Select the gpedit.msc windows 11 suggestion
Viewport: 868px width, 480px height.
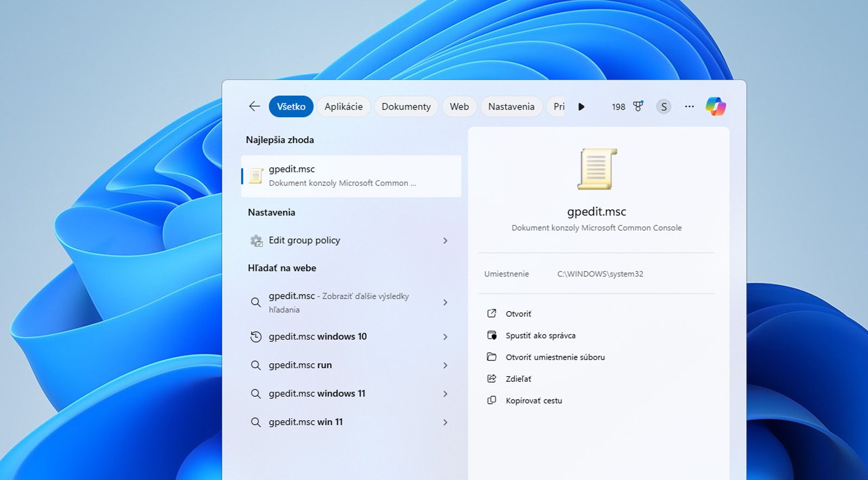click(x=351, y=394)
